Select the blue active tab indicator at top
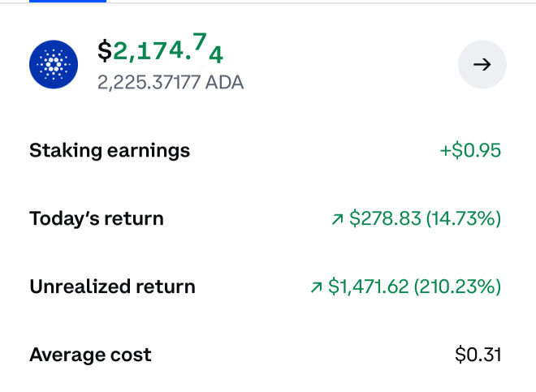 pos(67,2)
